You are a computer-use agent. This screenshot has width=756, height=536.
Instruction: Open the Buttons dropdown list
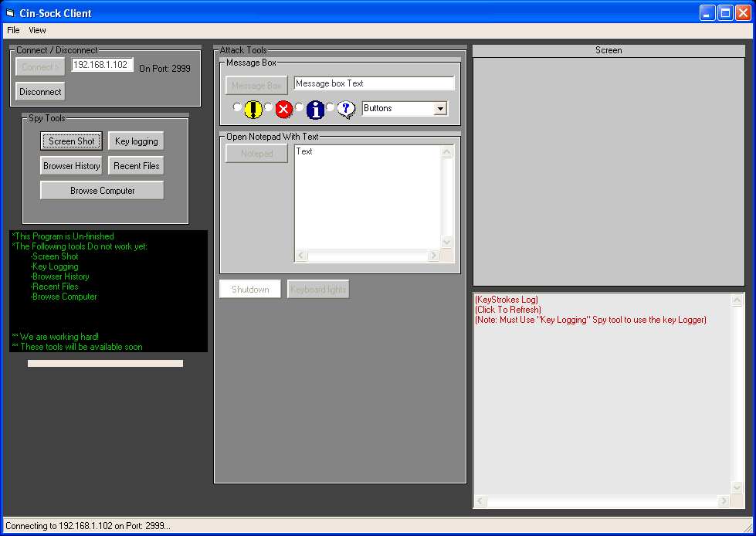pos(440,109)
